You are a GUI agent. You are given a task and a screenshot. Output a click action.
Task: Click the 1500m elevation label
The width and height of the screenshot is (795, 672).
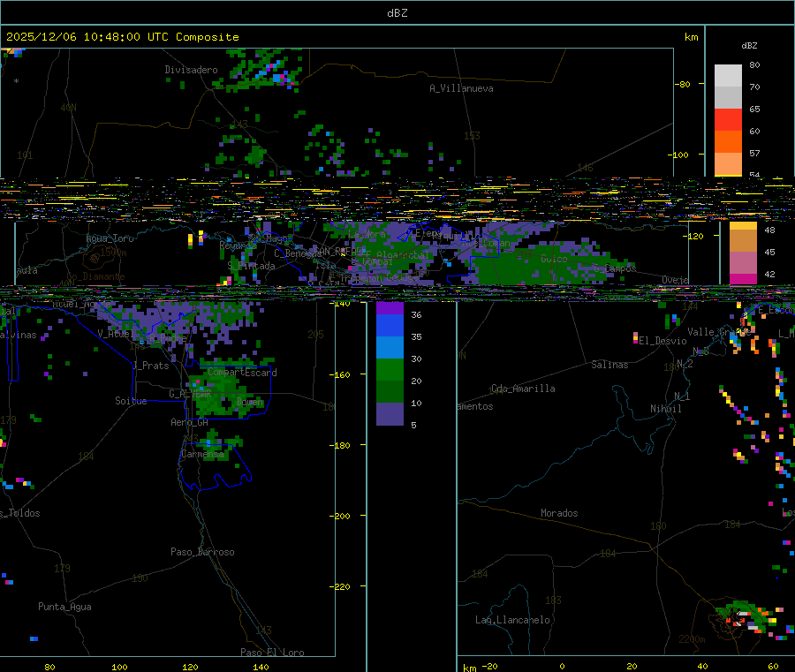click(113, 252)
